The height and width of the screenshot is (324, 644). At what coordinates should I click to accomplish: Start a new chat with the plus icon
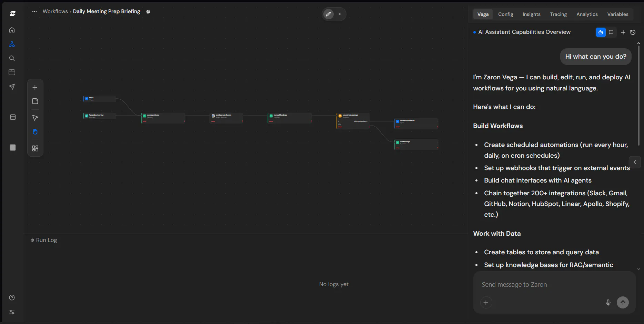tap(623, 32)
